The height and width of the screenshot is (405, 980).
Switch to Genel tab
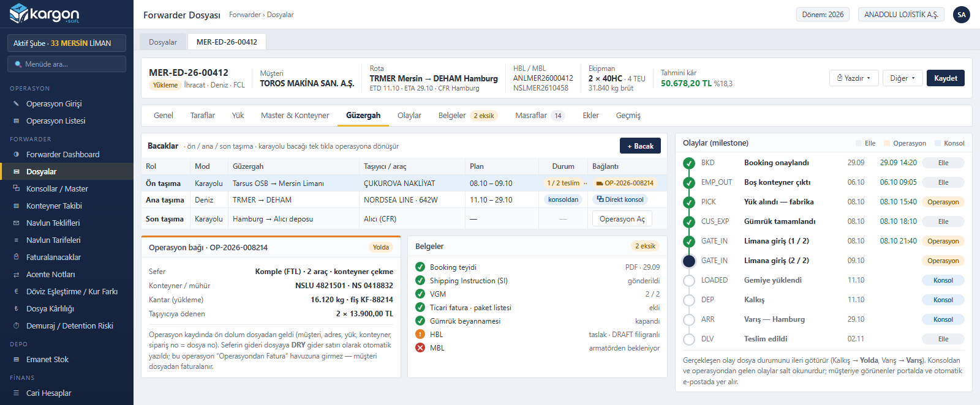click(x=163, y=116)
